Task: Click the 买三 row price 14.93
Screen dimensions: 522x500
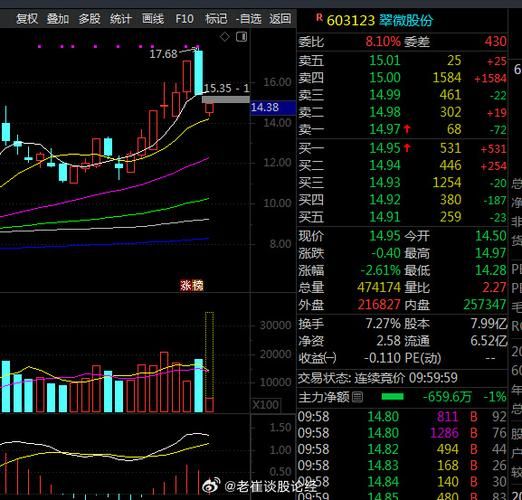Action: coord(385,183)
